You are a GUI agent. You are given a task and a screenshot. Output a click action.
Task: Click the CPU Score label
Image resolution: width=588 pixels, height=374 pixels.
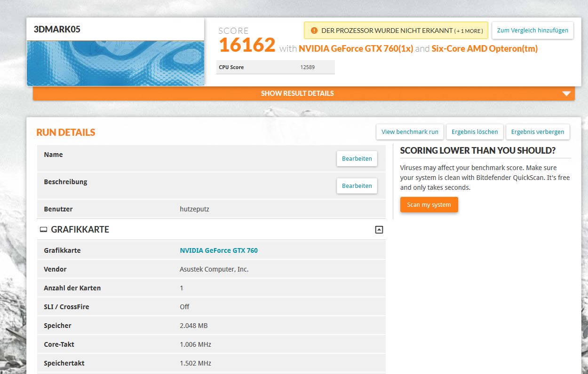[x=231, y=67]
